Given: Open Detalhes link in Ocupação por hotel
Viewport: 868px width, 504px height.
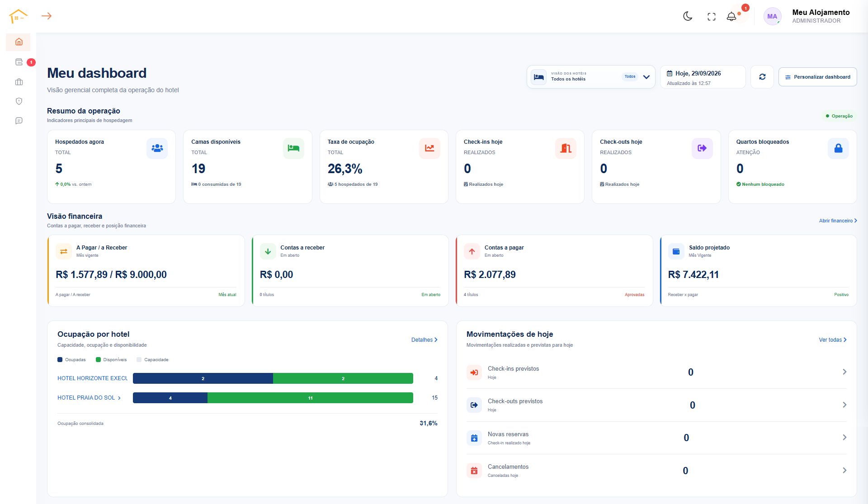Looking at the screenshot, I should tap(424, 340).
